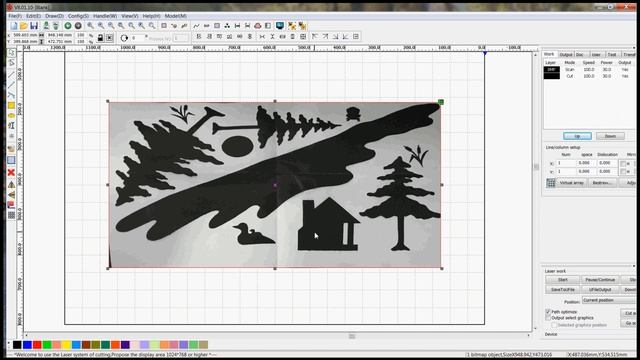Image resolution: width=640 pixels, height=360 pixels.
Task: Open the File menu
Action: tap(15, 16)
